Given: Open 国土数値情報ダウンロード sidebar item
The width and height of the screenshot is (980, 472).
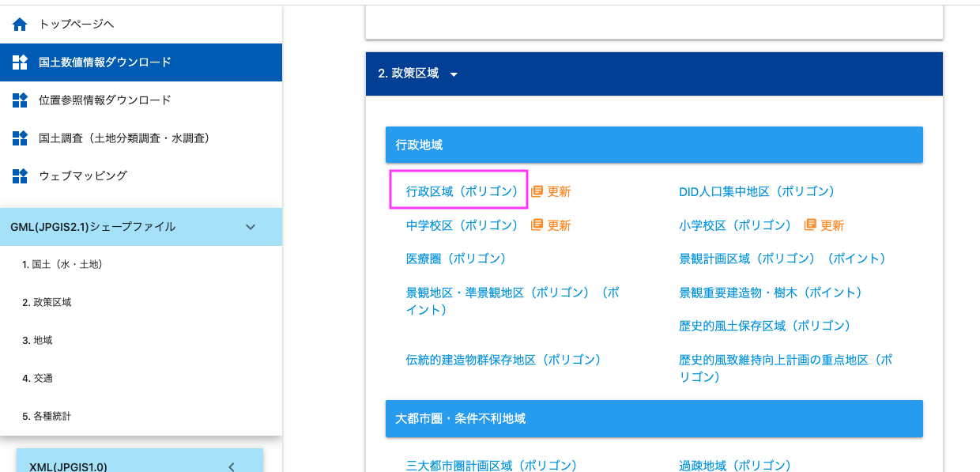Looking at the screenshot, I should pos(141,62).
